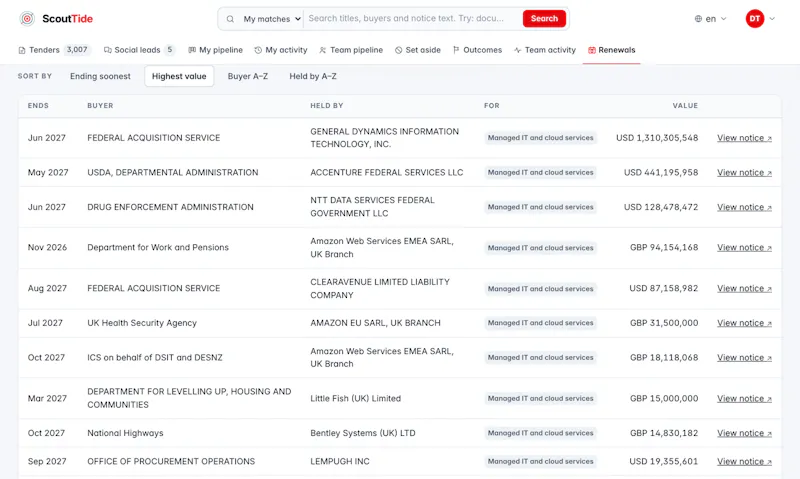Click the Social leads chat icon

click(x=107, y=50)
